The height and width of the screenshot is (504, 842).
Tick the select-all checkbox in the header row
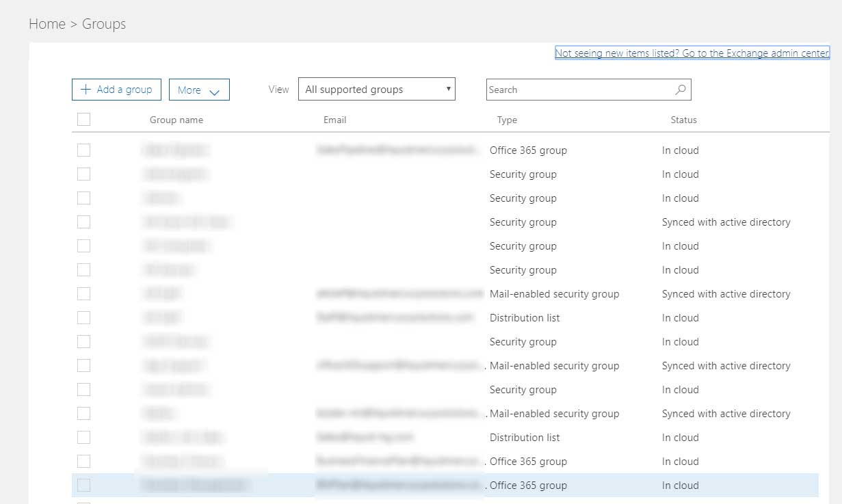coord(83,120)
